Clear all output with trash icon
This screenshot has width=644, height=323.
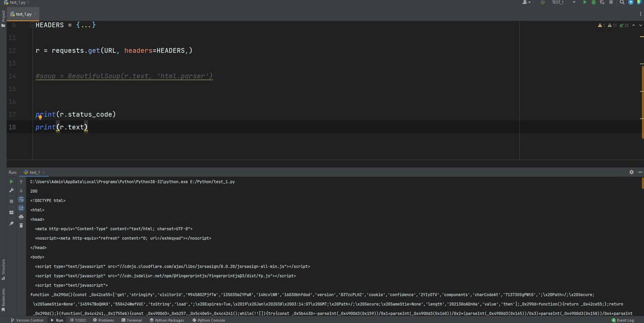(x=21, y=225)
